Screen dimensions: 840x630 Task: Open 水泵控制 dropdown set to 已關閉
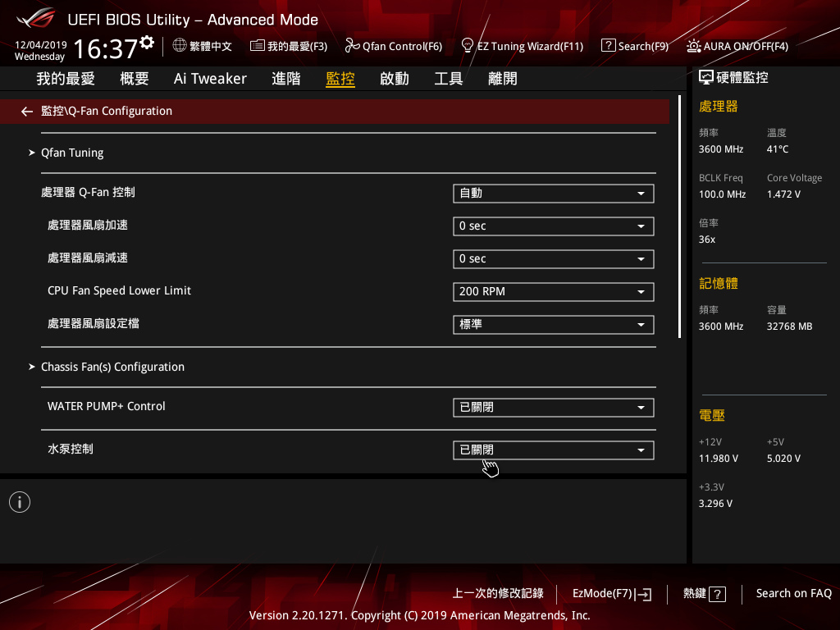(554, 450)
